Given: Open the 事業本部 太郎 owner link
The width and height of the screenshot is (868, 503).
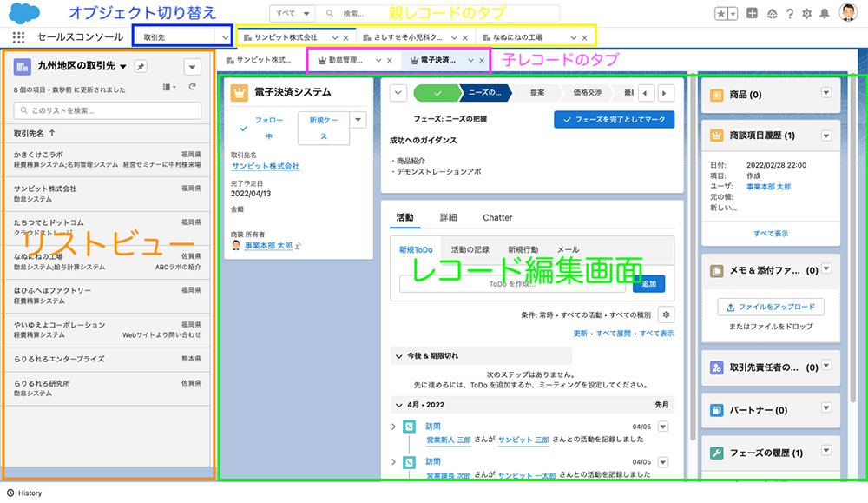Looking at the screenshot, I should click(268, 245).
